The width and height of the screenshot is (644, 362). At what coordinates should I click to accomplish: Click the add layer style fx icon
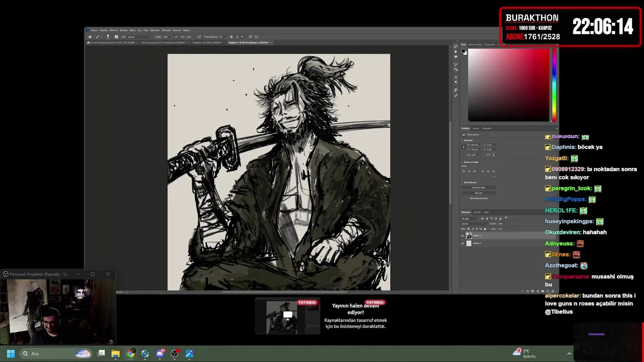[528, 291]
